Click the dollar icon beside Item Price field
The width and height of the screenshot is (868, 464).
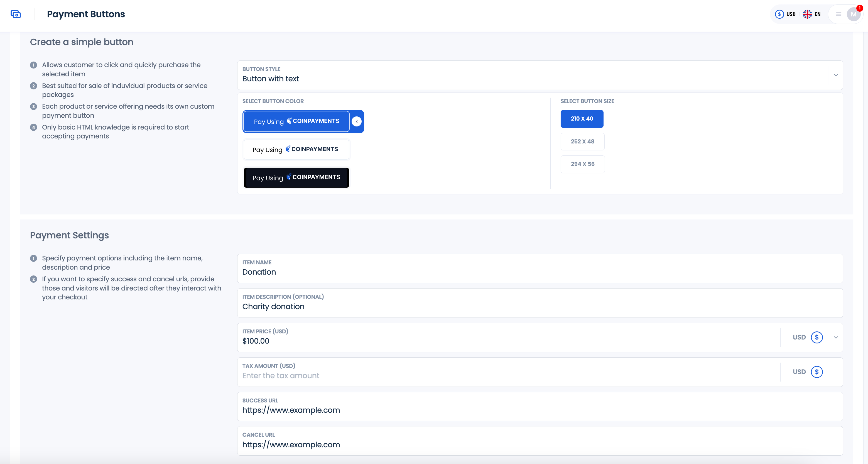coord(817,337)
